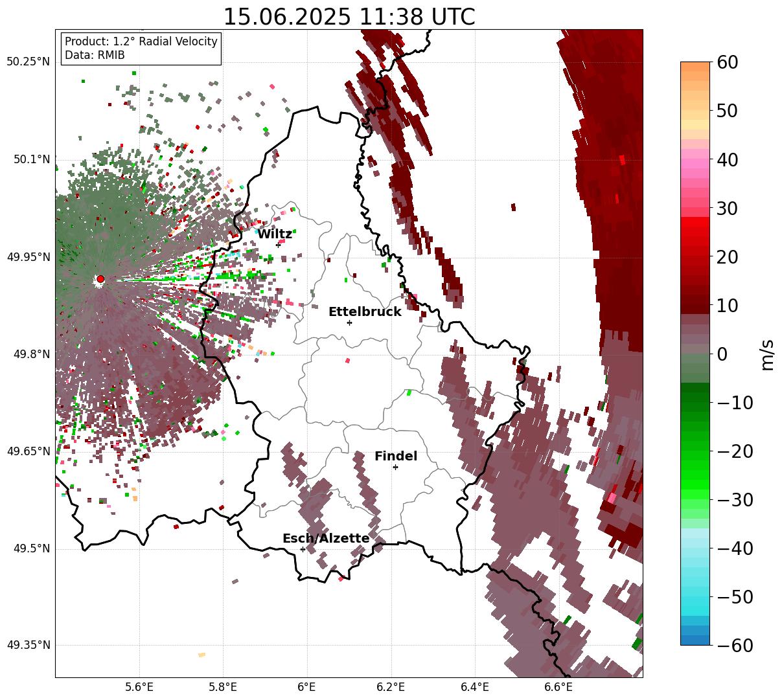Click the 5.8°E longitude tick label
782x700 pixels.
(x=224, y=686)
